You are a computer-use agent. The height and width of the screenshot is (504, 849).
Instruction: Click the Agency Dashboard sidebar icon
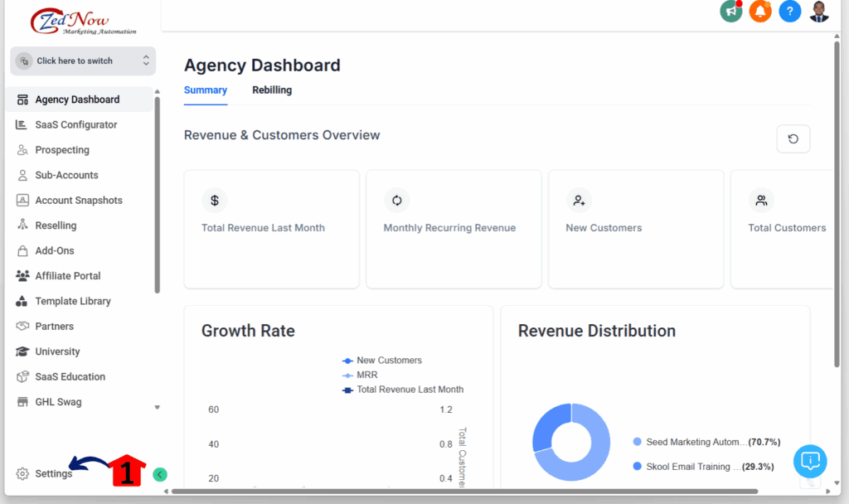click(22, 99)
